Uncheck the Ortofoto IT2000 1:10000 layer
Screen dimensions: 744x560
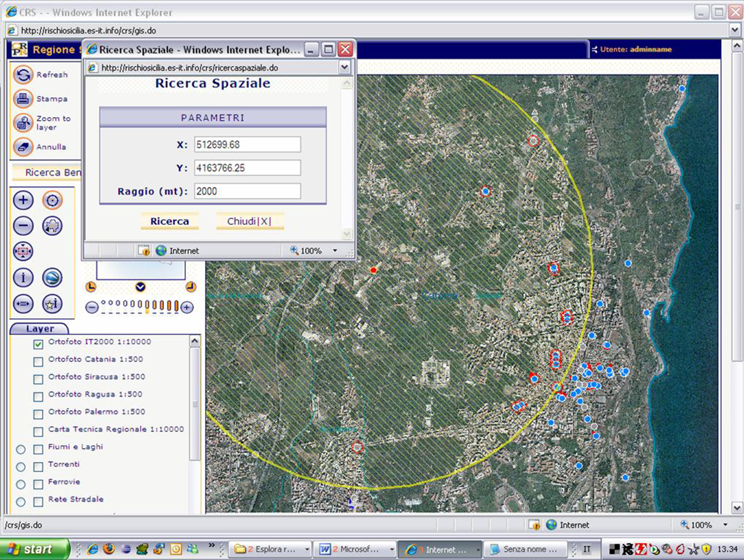coord(38,344)
